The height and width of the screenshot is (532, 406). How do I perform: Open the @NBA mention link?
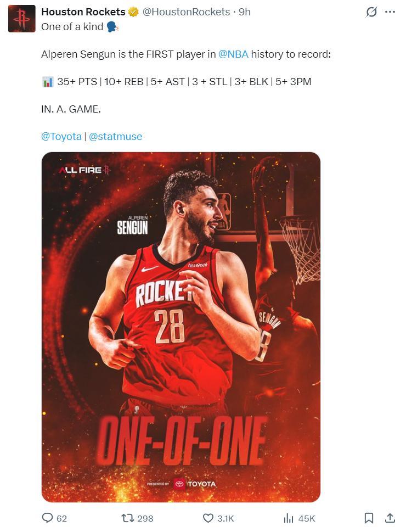point(233,54)
